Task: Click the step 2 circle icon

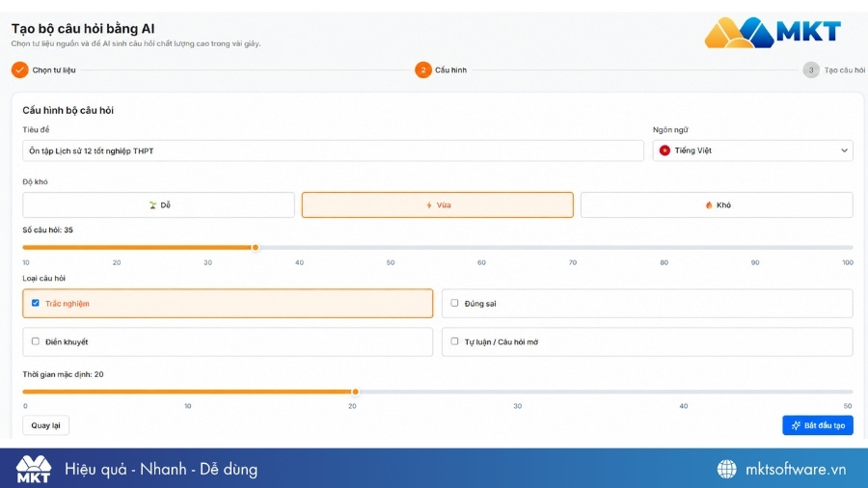Action: coord(423,69)
